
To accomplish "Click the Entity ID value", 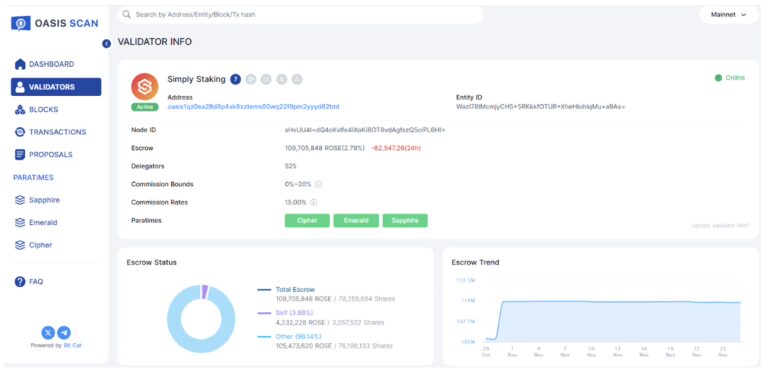I will (540, 106).
